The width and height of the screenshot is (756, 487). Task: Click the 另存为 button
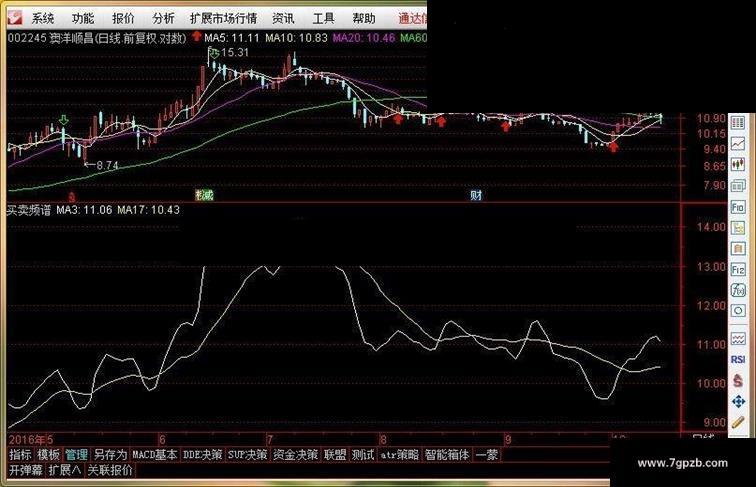point(110,455)
